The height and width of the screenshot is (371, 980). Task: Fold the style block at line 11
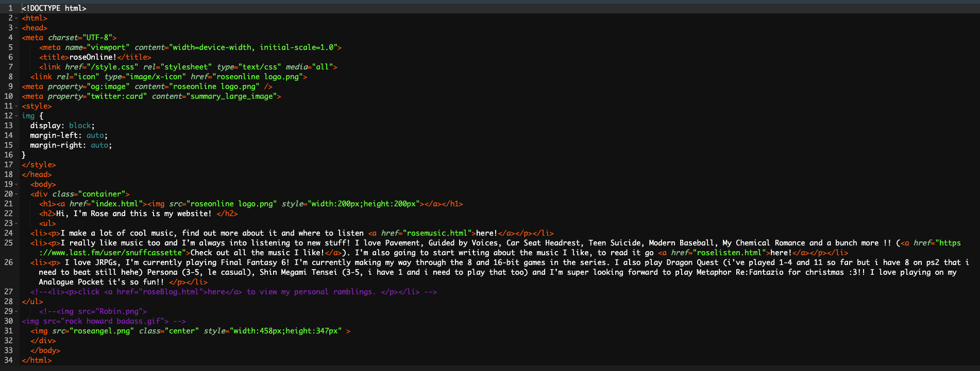tap(16, 106)
